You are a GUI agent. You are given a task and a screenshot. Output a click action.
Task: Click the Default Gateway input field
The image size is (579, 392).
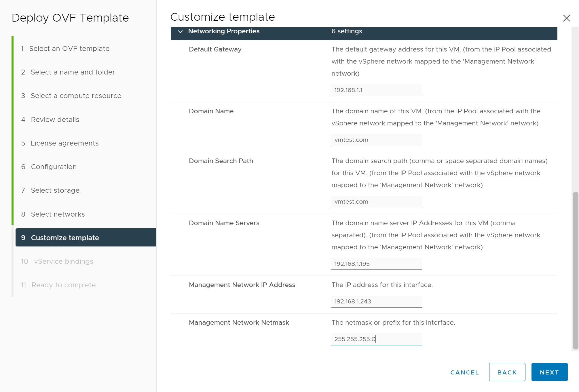coord(376,90)
